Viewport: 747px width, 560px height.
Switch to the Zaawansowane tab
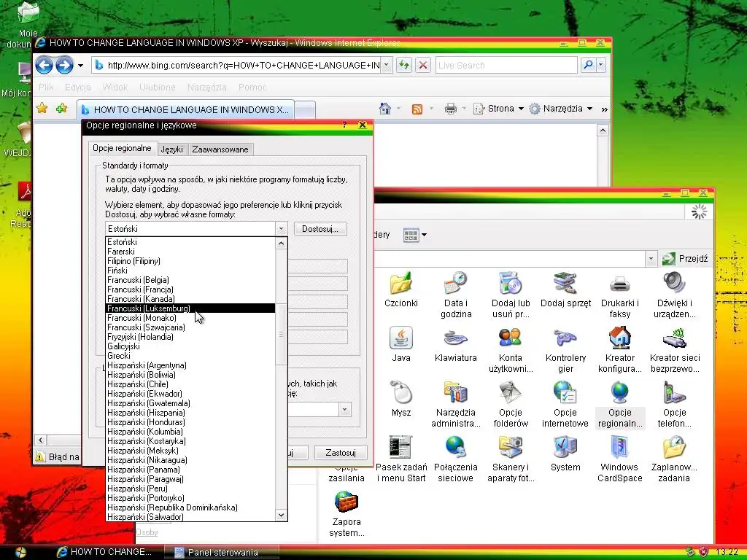tap(220, 149)
